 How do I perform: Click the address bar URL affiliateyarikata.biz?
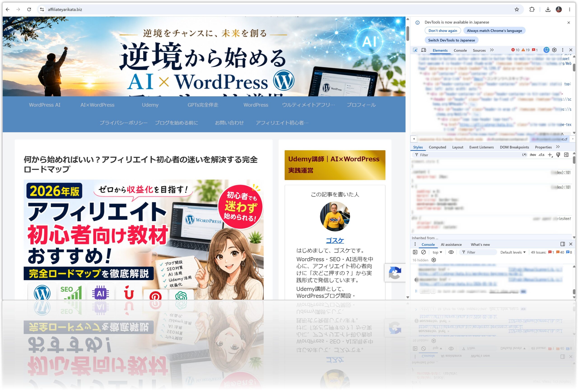[x=65, y=9]
